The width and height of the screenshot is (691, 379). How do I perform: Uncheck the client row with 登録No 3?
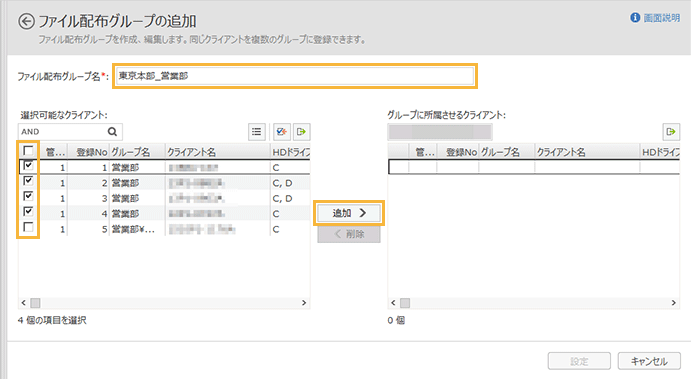coord(28,196)
